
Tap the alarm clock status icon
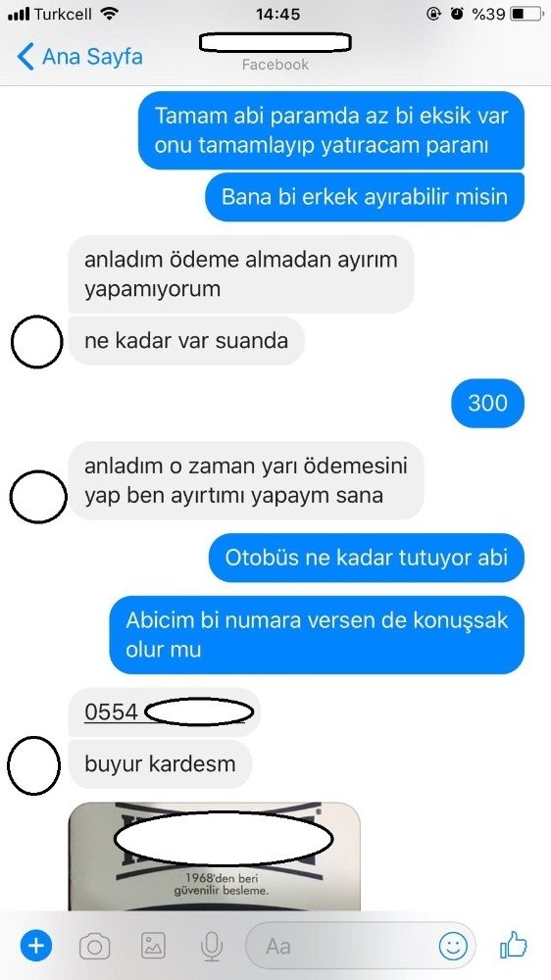(x=457, y=13)
